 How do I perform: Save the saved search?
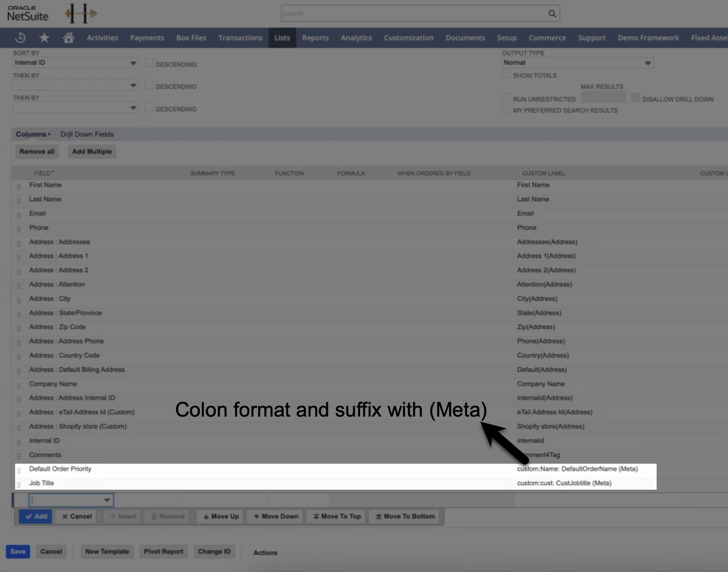[18, 551]
